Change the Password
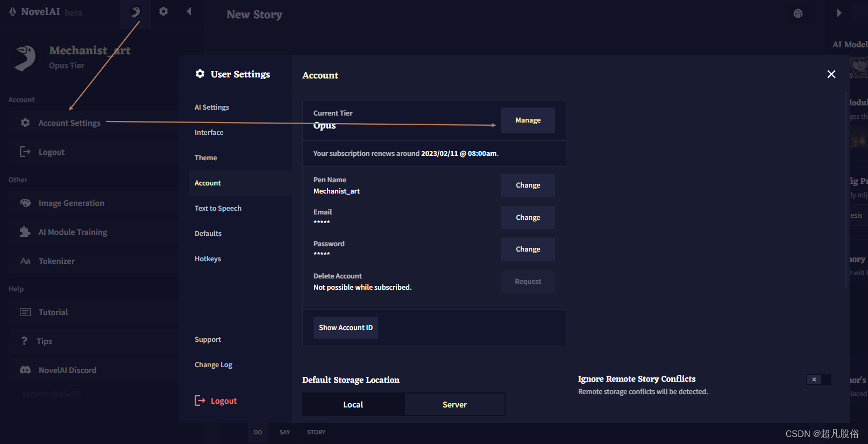Screen dimensions: 868x444 pos(528,249)
